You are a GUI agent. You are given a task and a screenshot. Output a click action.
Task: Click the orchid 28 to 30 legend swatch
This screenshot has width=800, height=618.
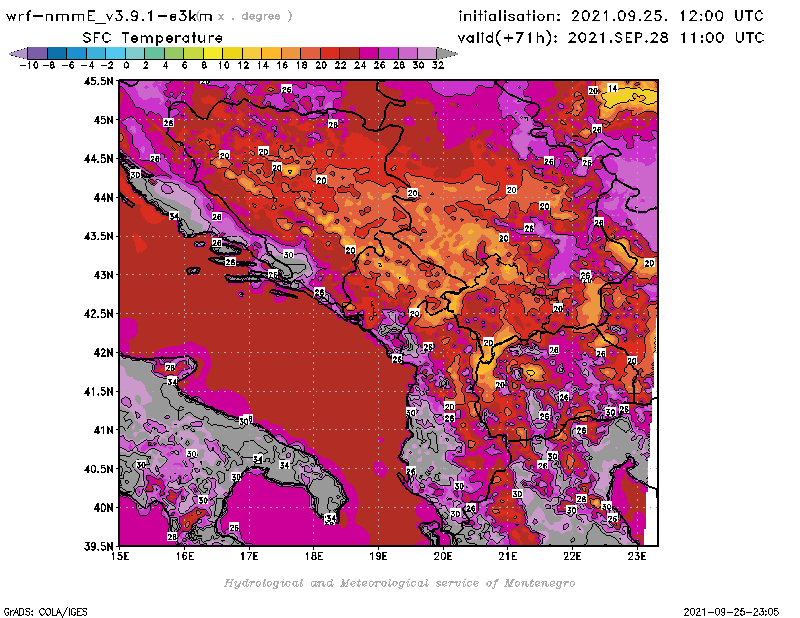(408, 53)
